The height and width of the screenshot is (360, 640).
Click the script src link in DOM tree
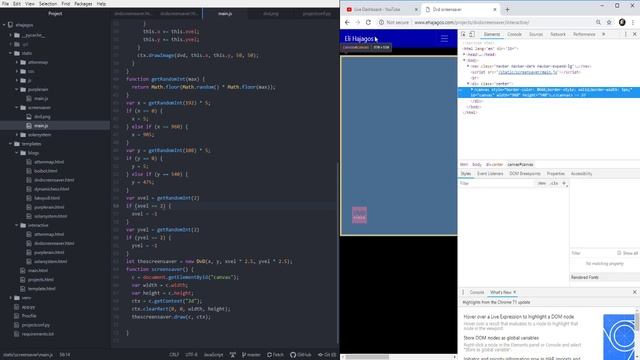pyautogui.click(x=527, y=72)
